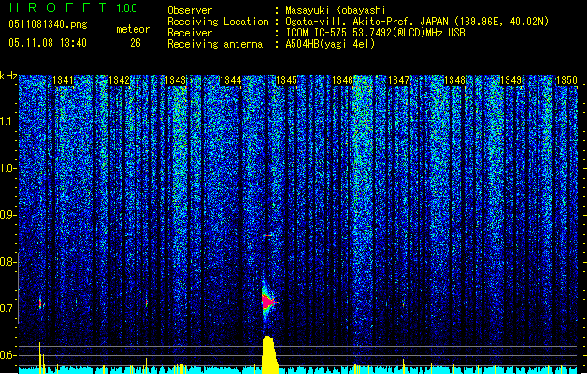Select the observer name Masayuki Kobayashi
This screenshot has height=374, width=588.
click(x=336, y=10)
